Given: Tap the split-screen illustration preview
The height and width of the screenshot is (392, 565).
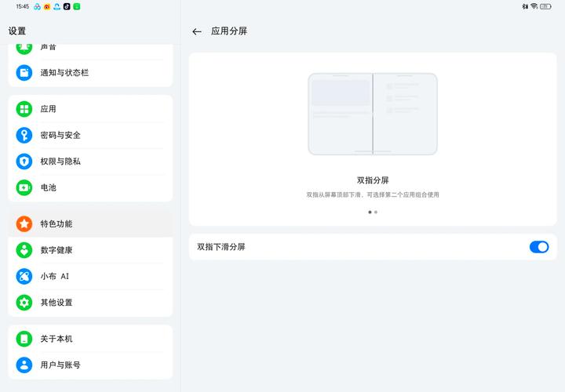Looking at the screenshot, I should (373, 114).
